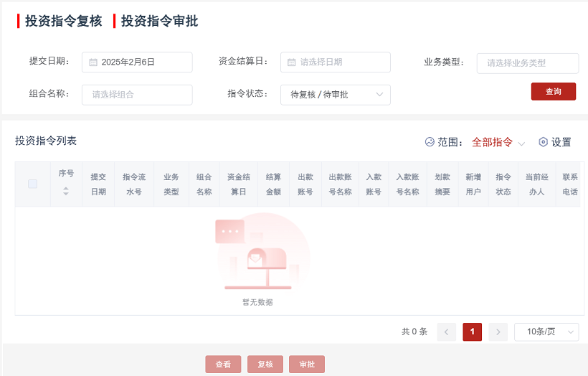Switch to the 投资指令复核 tab
Screen dimensions: 588x376
point(63,22)
